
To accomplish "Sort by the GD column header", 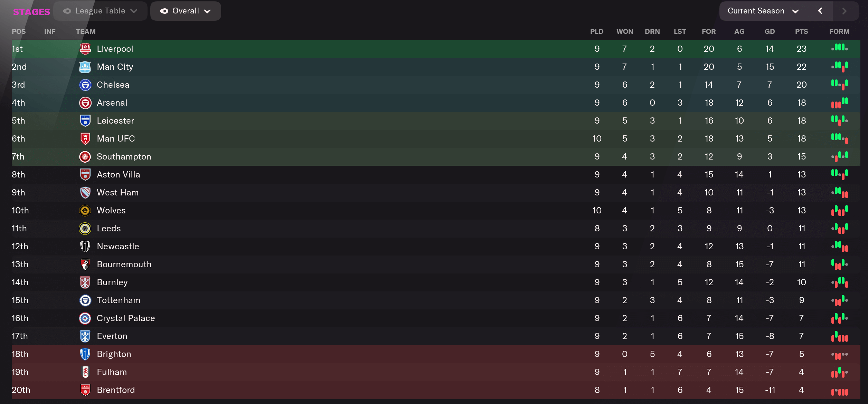I will (770, 31).
